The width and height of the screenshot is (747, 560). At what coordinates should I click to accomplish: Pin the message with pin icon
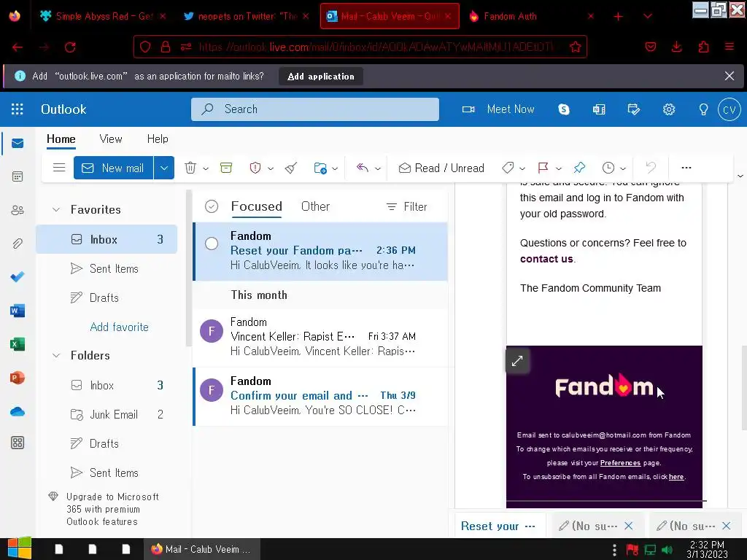579,168
